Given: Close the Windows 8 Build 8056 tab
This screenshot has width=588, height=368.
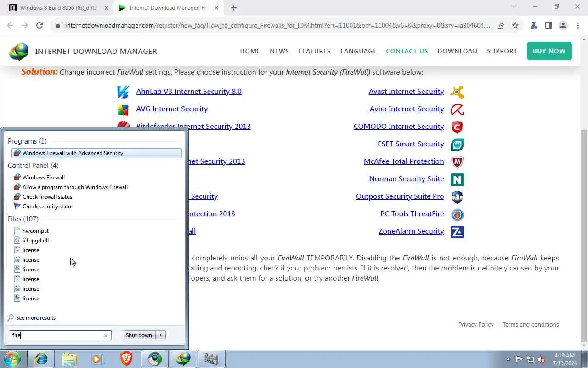Looking at the screenshot, I should [107, 8].
